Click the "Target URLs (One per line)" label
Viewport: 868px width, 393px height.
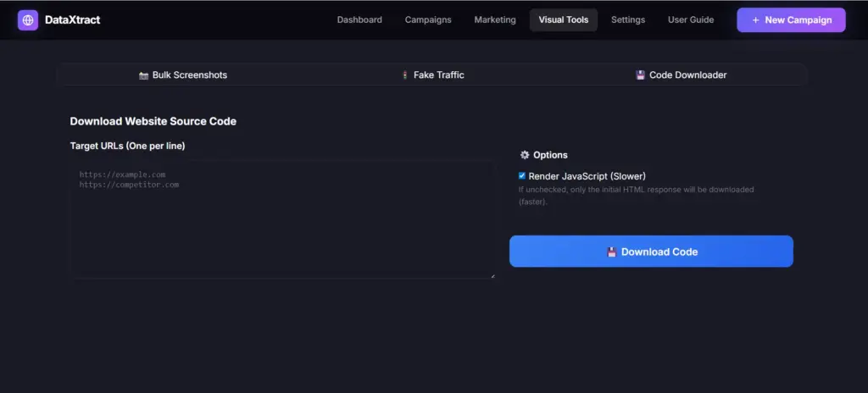pos(127,146)
